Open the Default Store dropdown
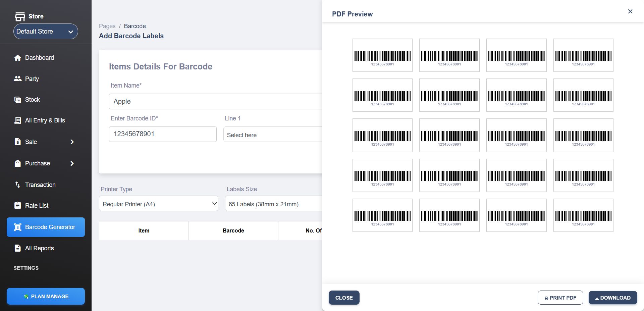The height and width of the screenshot is (311, 644). point(46,32)
